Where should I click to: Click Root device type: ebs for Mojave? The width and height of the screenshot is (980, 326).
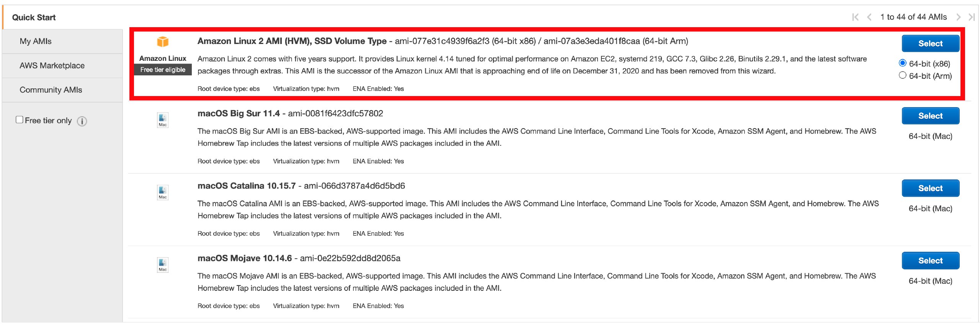coord(229,306)
